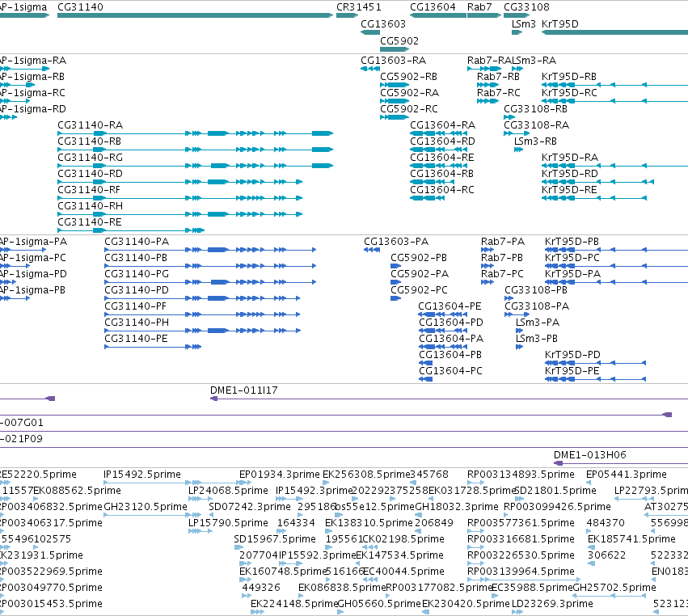688x616 pixels.
Task: Click the GH23120.5prime EST label
Action: click(x=146, y=507)
